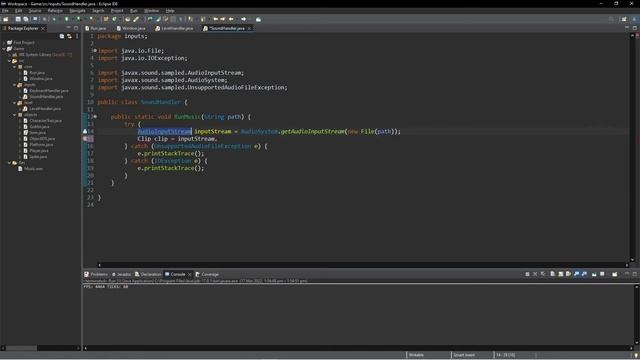Toggle show console on standard error
Image resolution: width=640 pixels, height=360 pixels.
tap(584, 274)
